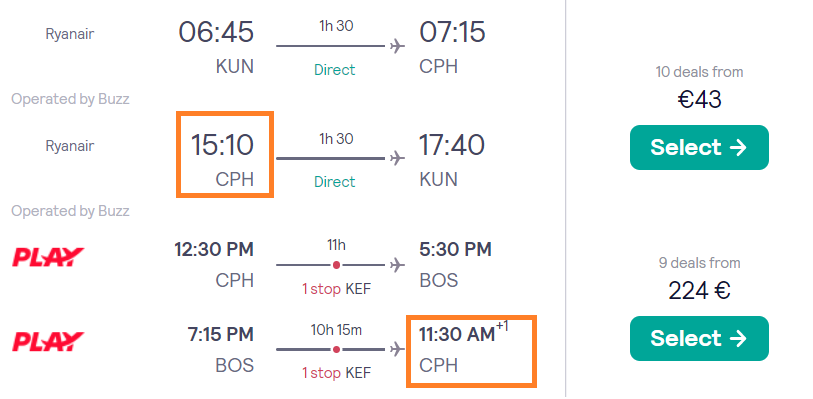Screen dimensions: 813x399
Task: Click the '10 deals from' text
Action: [x=699, y=72]
